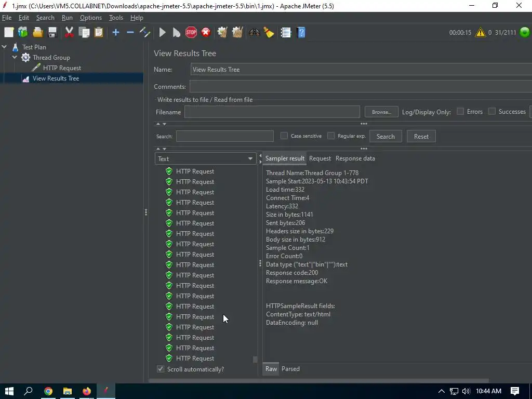Click the Browse... button
Screen dimensions: 532x399
(x=381, y=112)
